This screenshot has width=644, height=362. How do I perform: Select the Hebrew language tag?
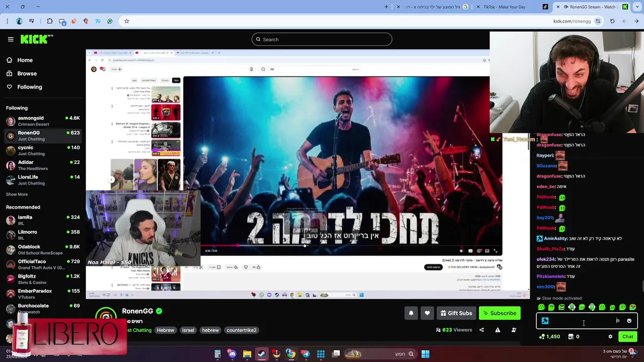(x=165, y=330)
